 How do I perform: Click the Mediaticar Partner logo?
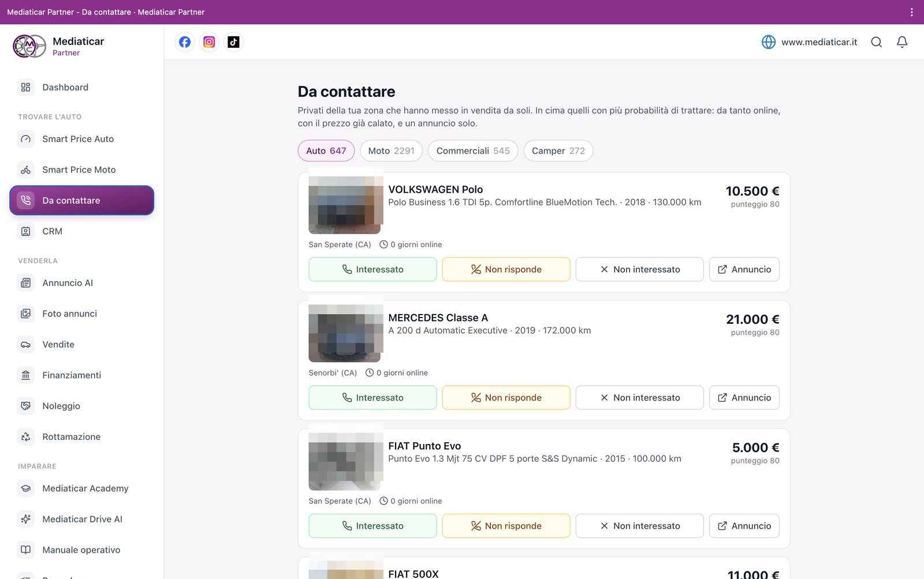click(x=29, y=46)
